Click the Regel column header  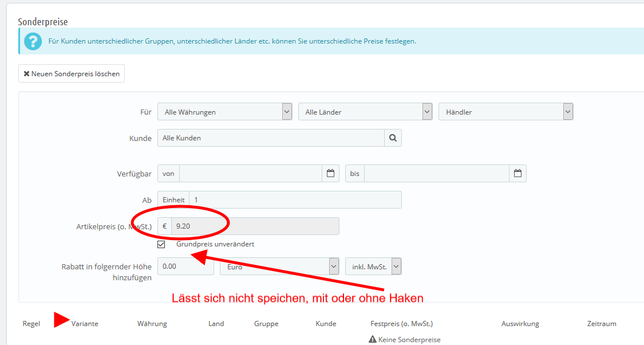coord(31,324)
